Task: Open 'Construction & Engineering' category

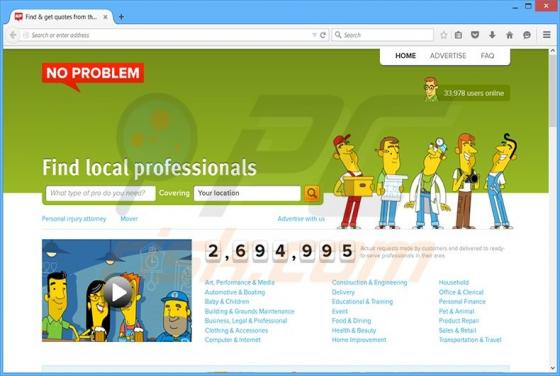Action: 369,282
